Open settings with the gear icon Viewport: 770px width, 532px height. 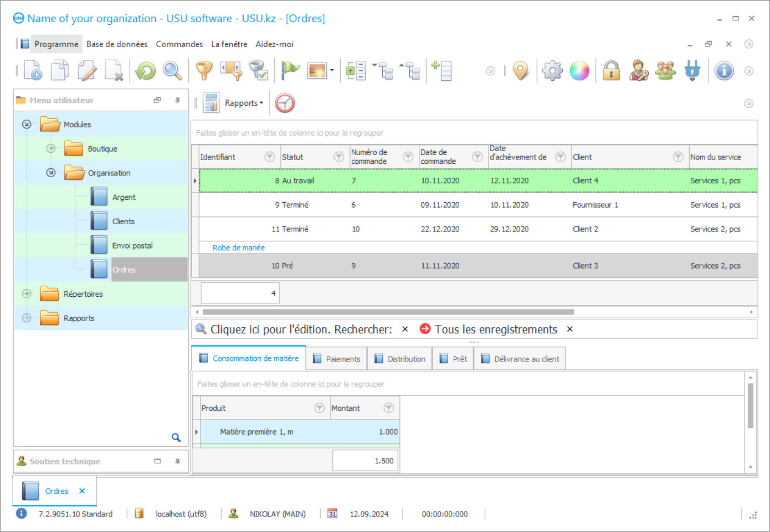coord(552,71)
